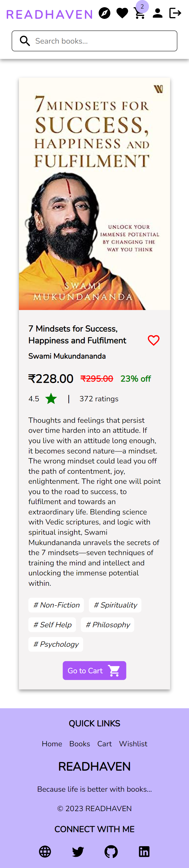Open the globe website icon in the footer
Viewport: 189px width, 868px height.
(45, 852)
